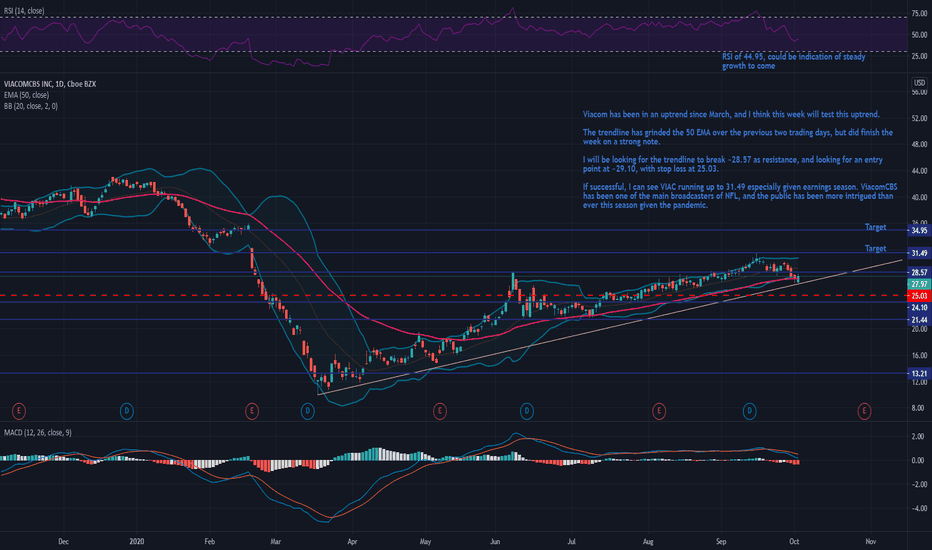Click the 34.95 price level tag
This screenshot has width=932, height=550.
click(919, 231)
